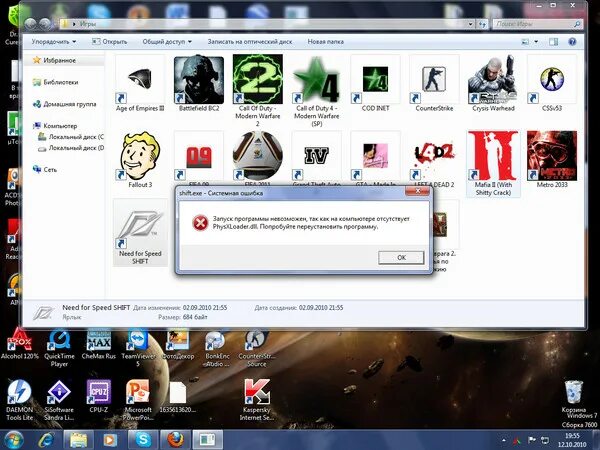
Task: Select the COD INET shortcut
Action: click(375, 84)
